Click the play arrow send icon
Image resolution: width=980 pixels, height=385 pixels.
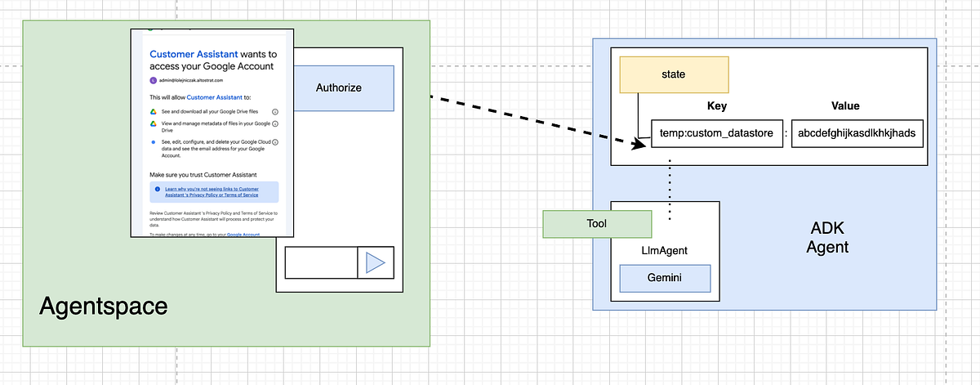376,262
